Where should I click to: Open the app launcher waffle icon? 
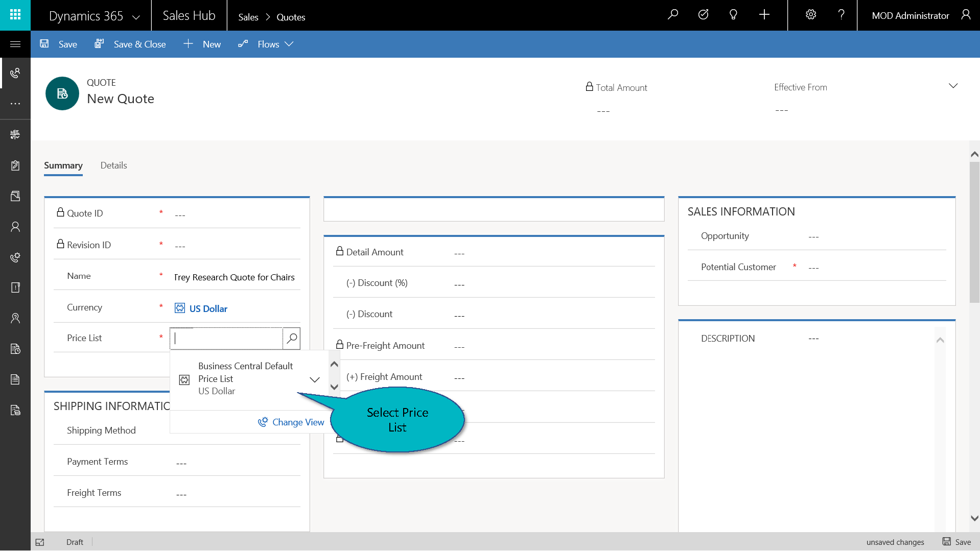[15, 15]
